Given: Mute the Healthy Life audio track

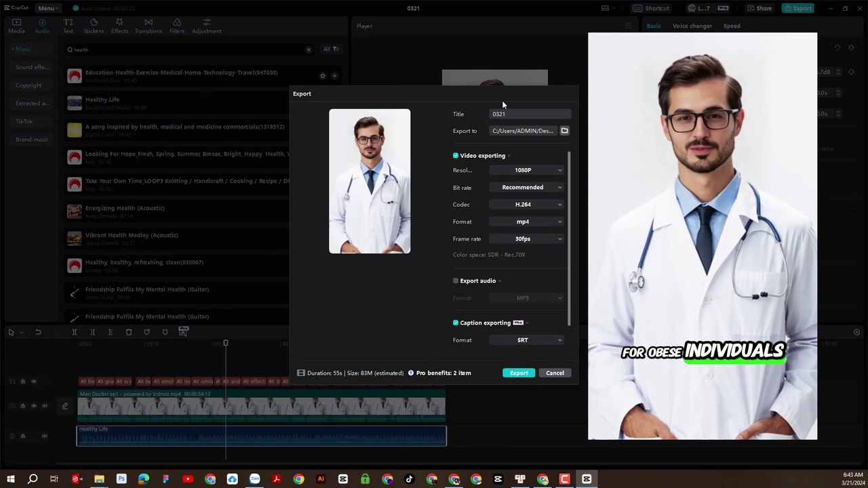Looking at the screenshot, I should pyautogui.click(x=45, y=436).
